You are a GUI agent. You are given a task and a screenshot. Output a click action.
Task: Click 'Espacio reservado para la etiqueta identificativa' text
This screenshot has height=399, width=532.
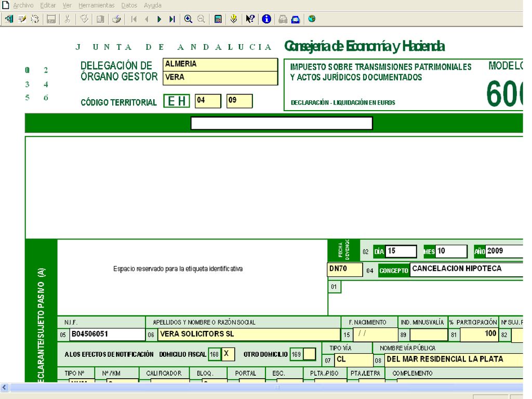point(178,269)
